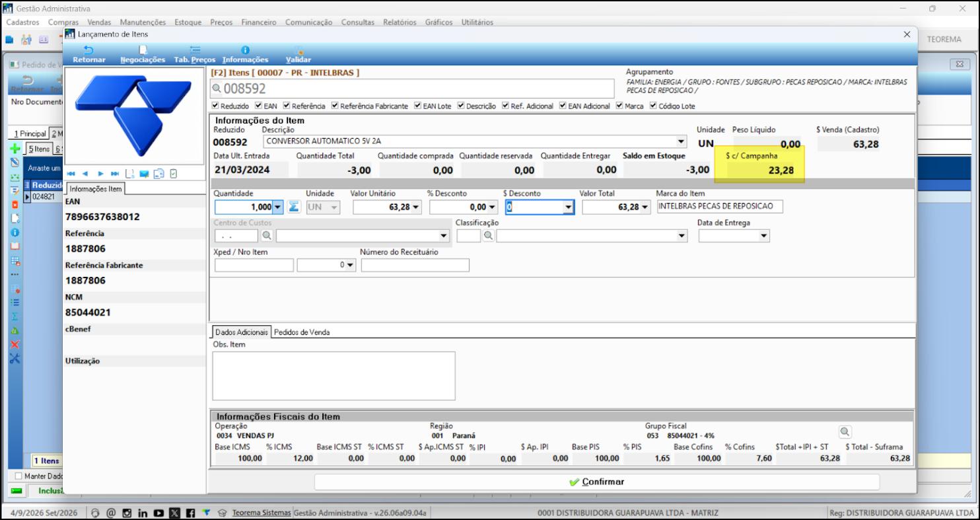The image size is (980, 520).
Task: Click the item search field 008592
Action: [x=413, y=89]
